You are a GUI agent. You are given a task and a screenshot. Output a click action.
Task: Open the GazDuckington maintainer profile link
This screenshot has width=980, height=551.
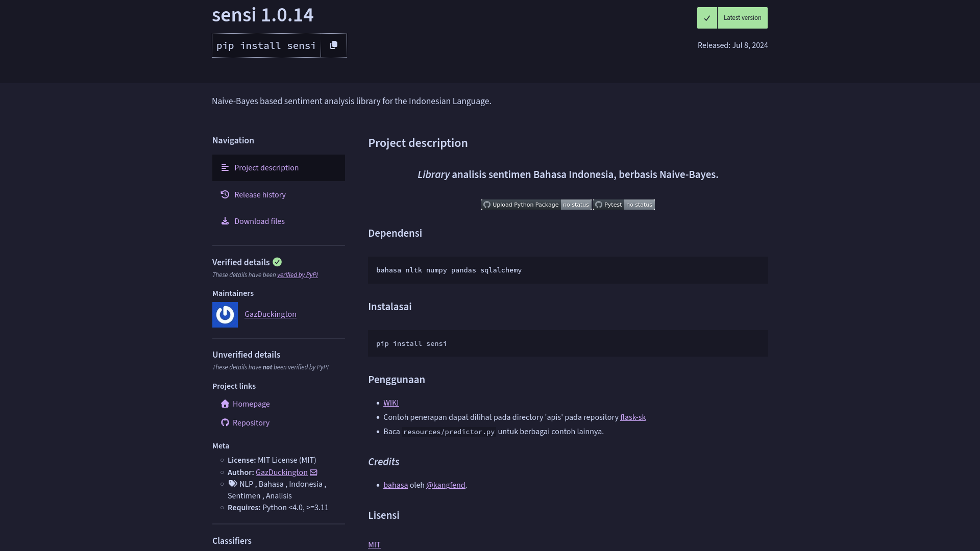270,314
